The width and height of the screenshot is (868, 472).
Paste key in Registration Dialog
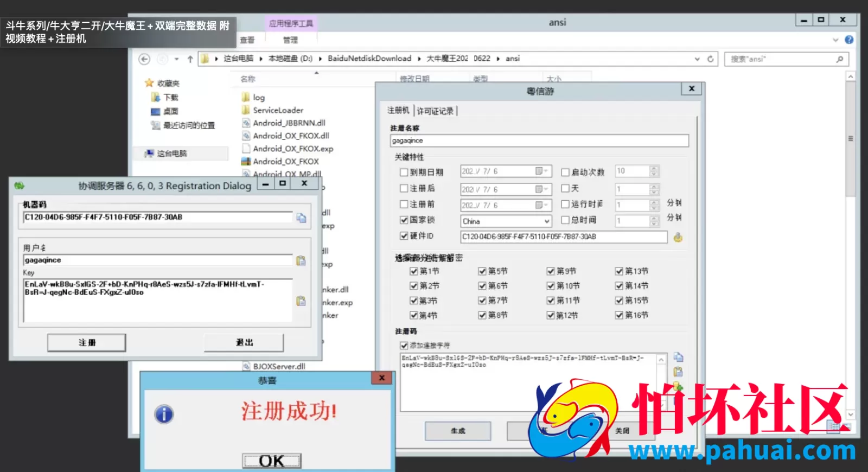tap(301, 301)
